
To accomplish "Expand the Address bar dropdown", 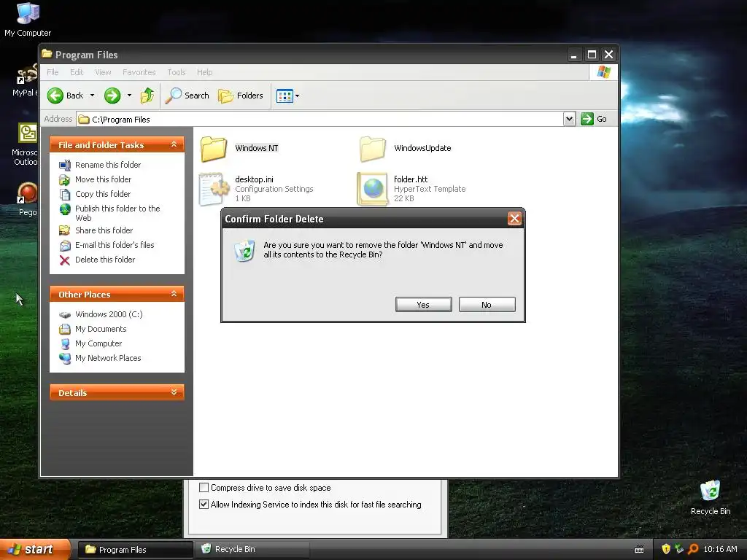I will tap(569, 119).
